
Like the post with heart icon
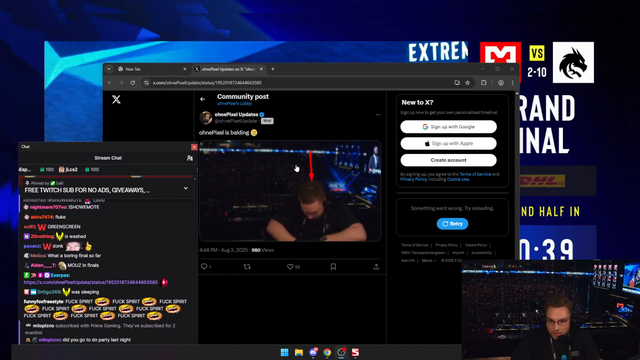(290, 267)
